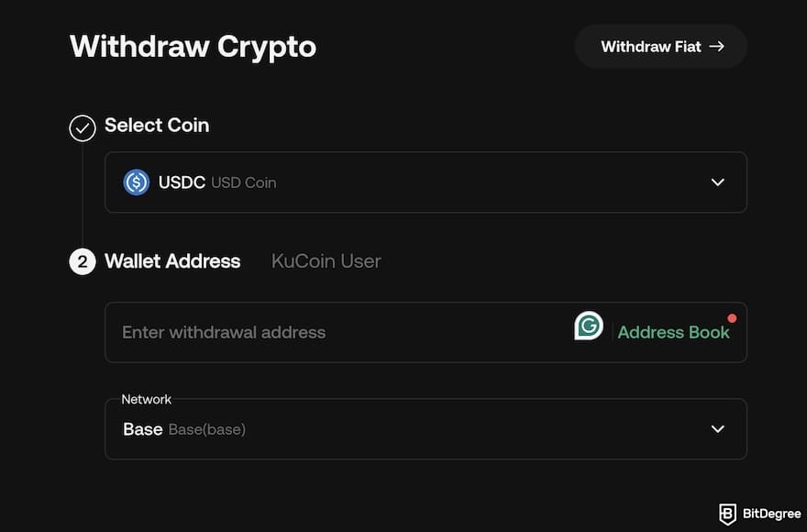Select the Wallet Address tab
The width and height of the screenshot is (807, 532).
(172, 261)
